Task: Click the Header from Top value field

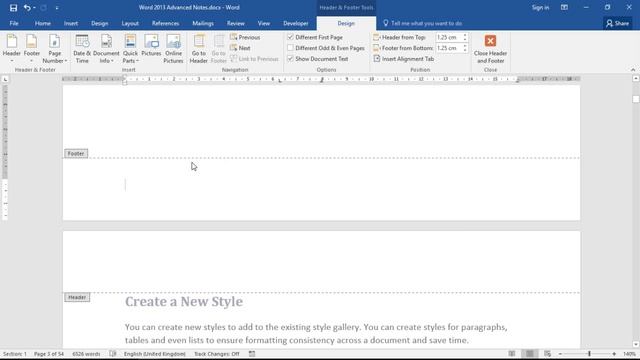Action: [x=448, y=37]
